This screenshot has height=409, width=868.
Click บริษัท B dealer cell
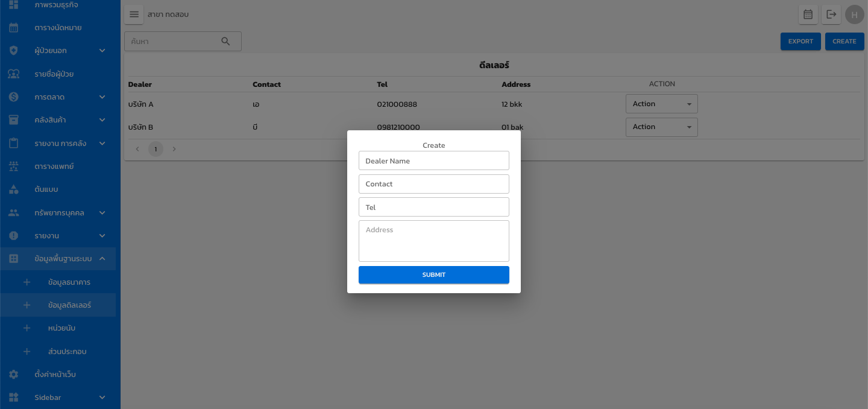tap(141, 127)
